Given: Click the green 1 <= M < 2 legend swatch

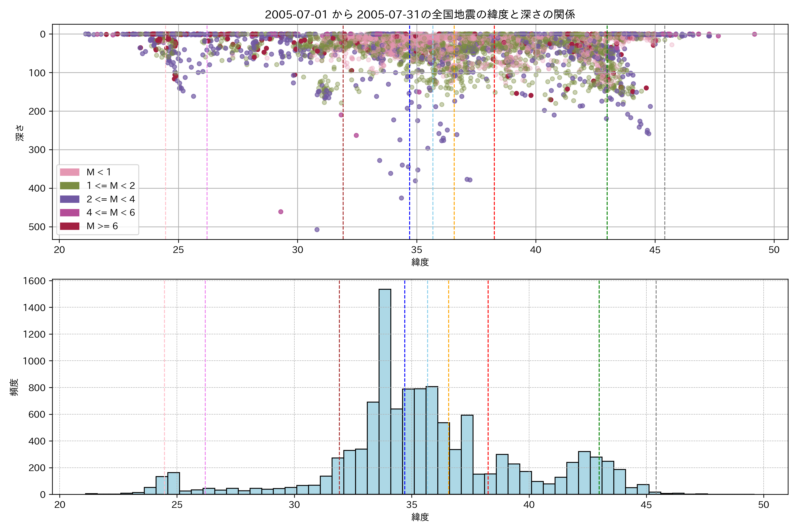Looking at the screenshot, I should [70, 186].
